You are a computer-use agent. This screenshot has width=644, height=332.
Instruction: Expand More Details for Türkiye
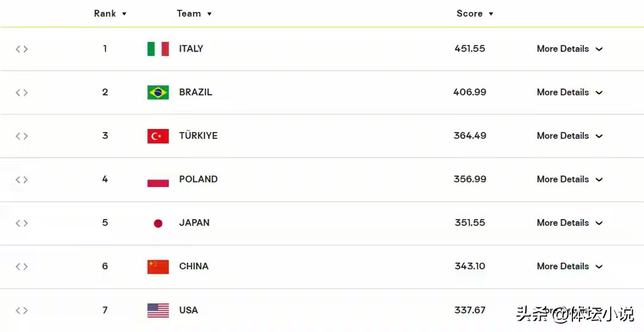point(569,136)
